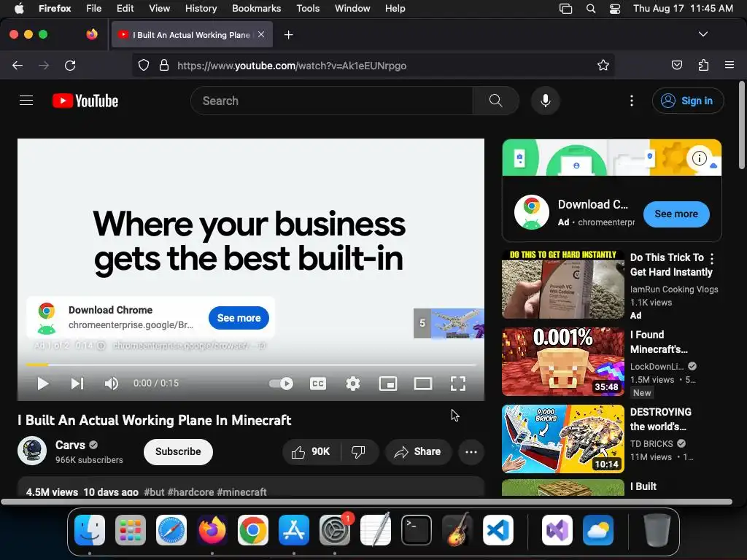This screenshot has width=747, height=560.
Task: Open macOS Control Center
Action: 614,9
